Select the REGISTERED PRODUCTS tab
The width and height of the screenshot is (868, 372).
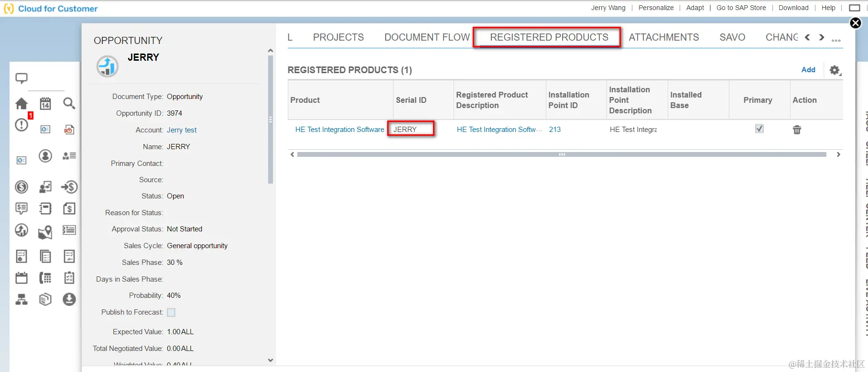(x=549, y=37)
